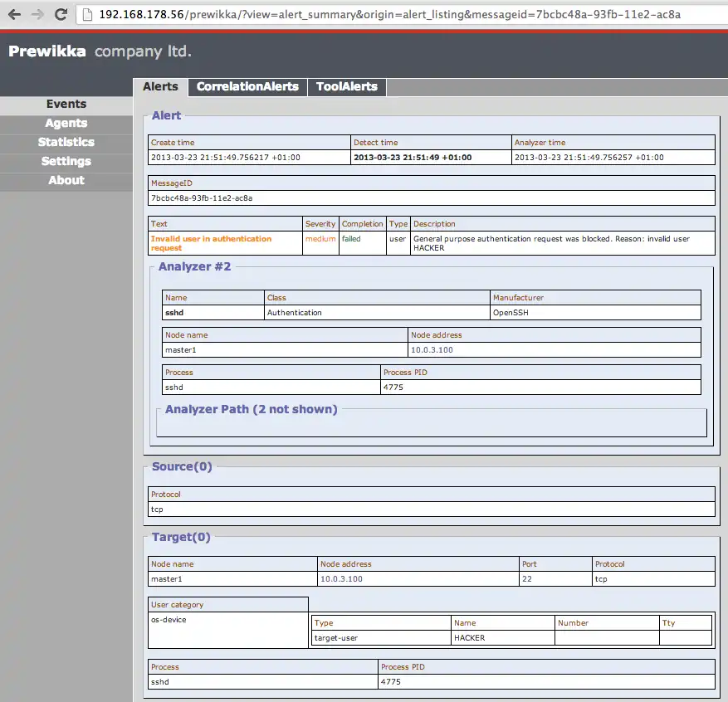Open the About sidebar item

pos(66,181)
